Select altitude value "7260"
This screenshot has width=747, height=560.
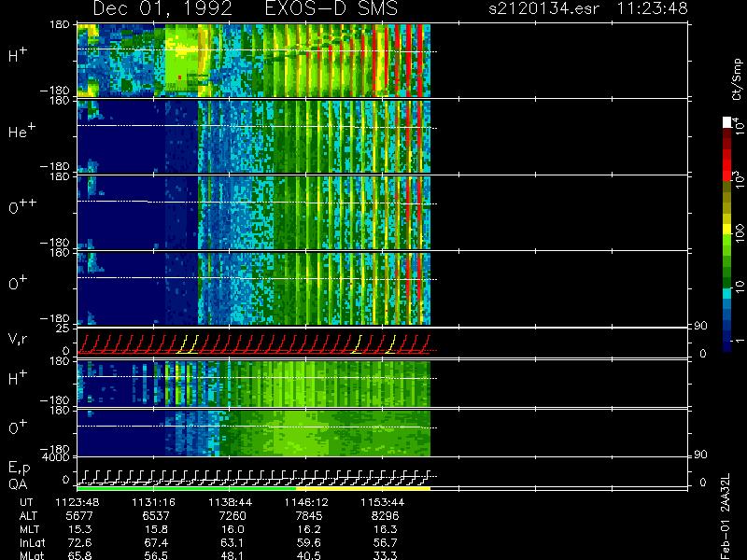(x=233, y=516)
